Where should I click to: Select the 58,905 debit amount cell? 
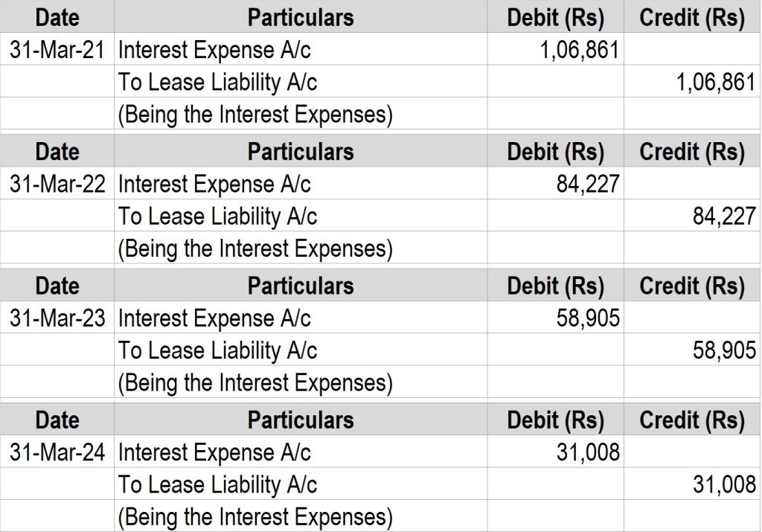coord(588,318)
